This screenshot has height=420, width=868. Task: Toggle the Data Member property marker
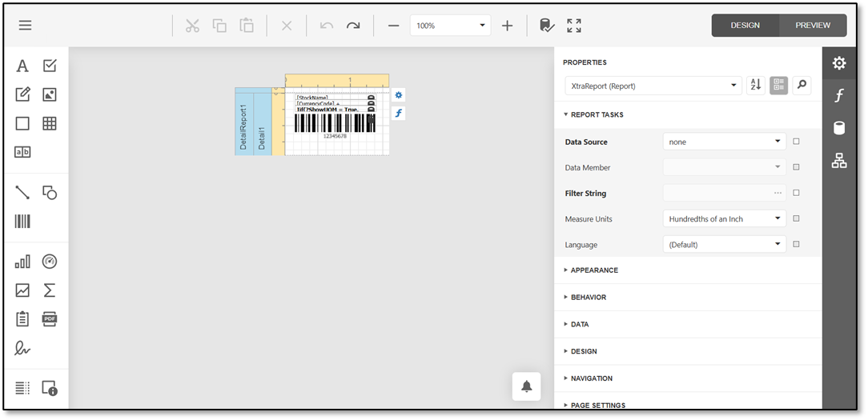coord(796,167)
